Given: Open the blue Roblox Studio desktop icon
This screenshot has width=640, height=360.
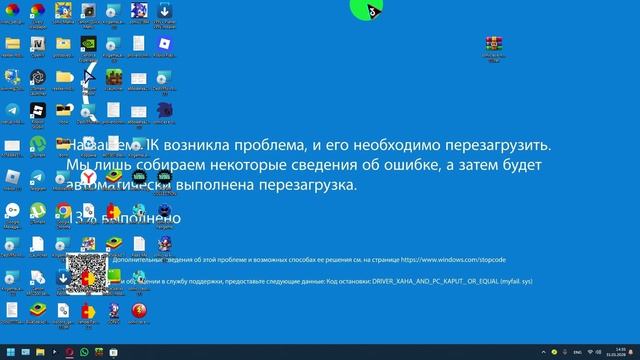Looking at the screenshot, I should [x=164, y=43].
